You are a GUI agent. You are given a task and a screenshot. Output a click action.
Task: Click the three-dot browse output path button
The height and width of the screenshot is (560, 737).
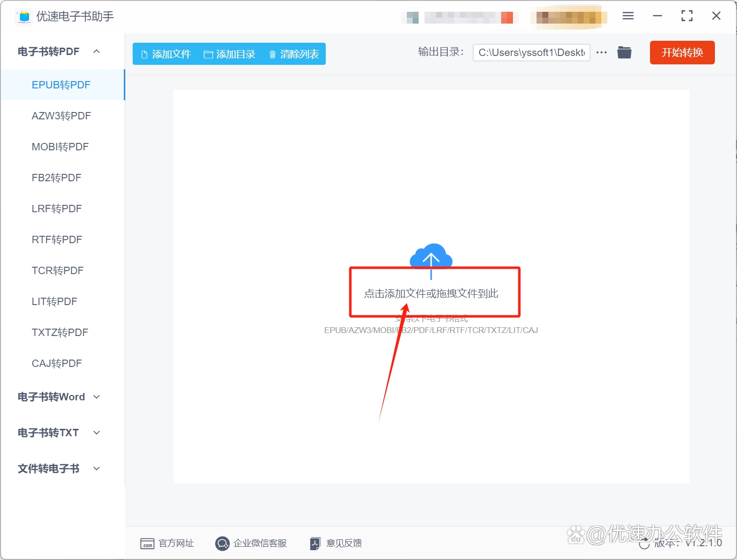[601, 53]
